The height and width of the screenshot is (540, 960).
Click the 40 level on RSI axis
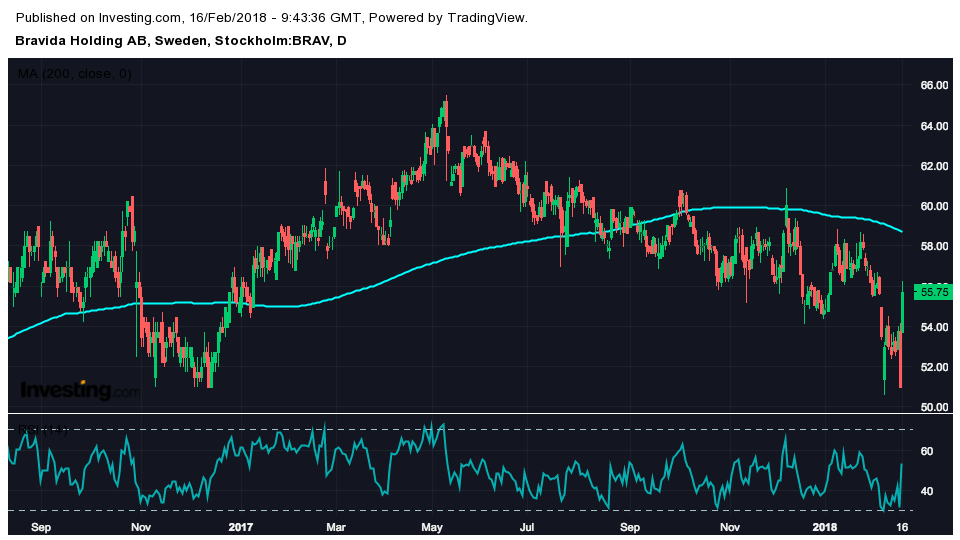927,491
